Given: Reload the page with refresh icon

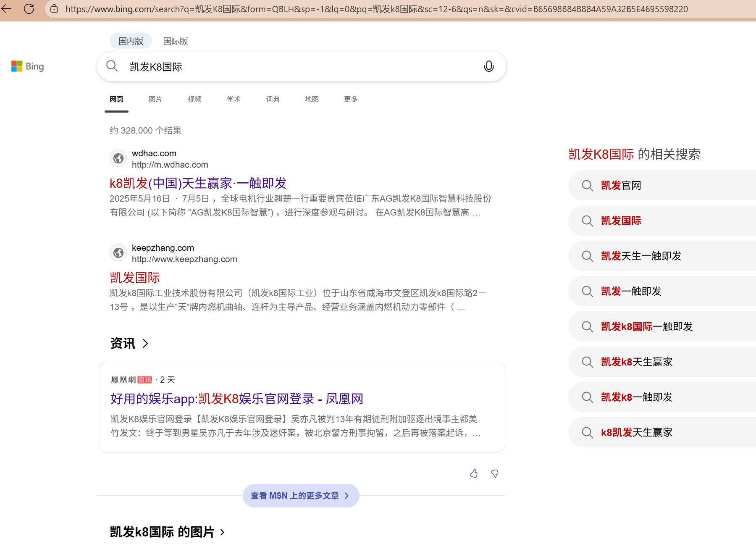Looking at the screenshot, I should pyautogui.click(x=29, y=9).
